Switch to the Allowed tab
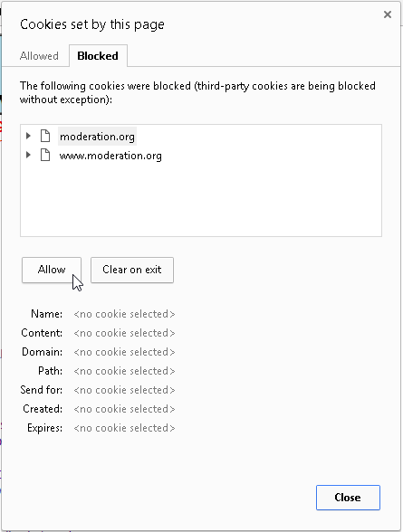The image size is (403, 532). click(x=39, y=56)
